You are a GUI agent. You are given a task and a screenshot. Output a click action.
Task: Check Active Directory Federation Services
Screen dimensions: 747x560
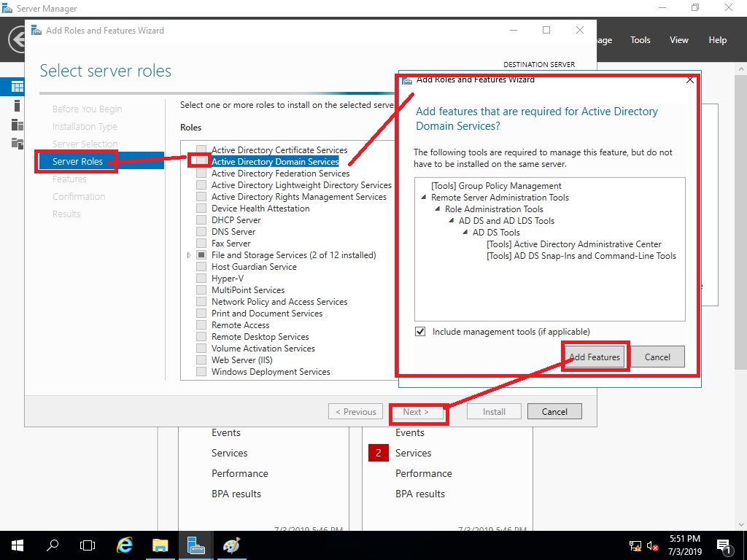click(x=201, y=174)
